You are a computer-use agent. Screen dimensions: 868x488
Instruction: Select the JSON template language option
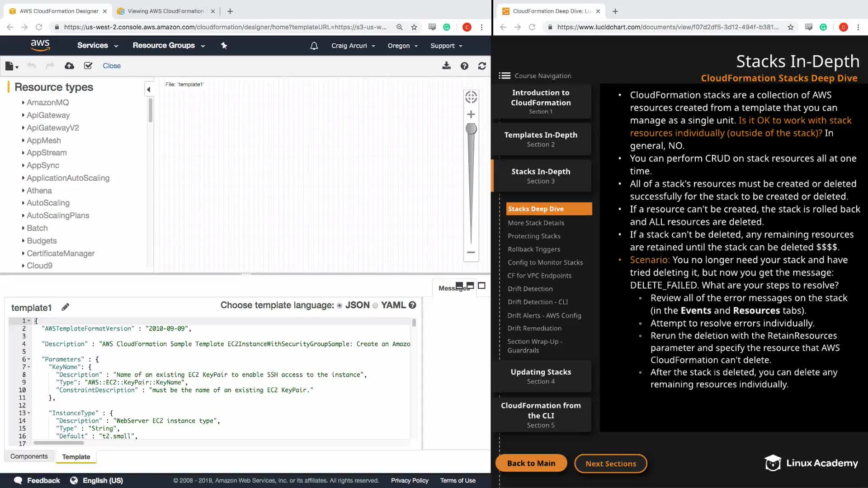coord(340,305)
